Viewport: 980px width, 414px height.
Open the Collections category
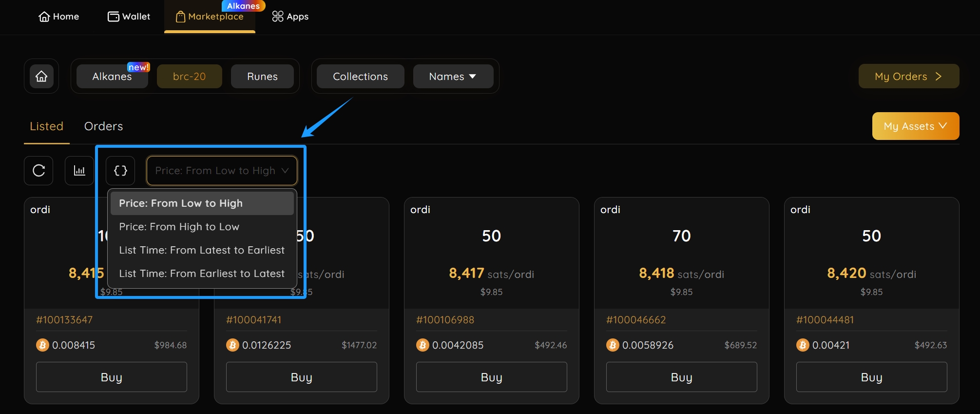pyautogui.click(x=360, y=77)
